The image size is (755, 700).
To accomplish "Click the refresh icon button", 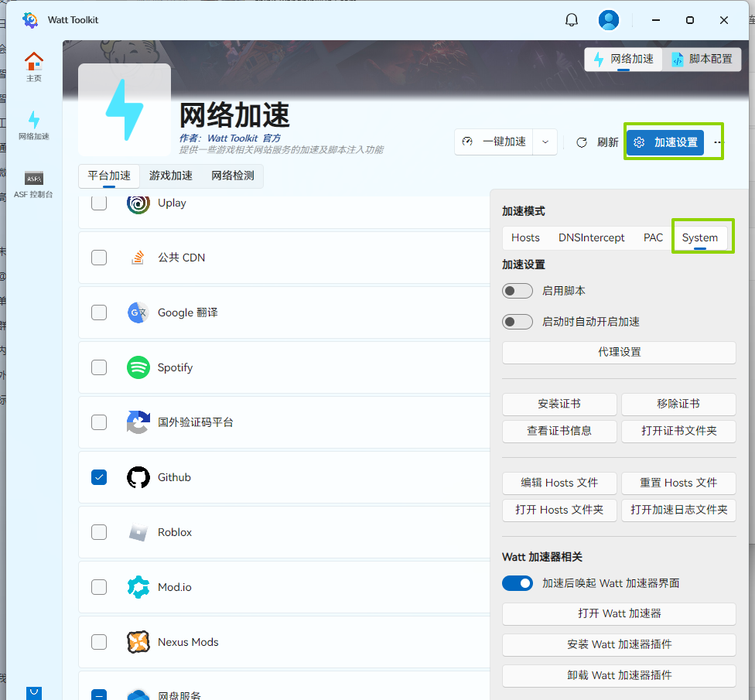I will [582, 142].
